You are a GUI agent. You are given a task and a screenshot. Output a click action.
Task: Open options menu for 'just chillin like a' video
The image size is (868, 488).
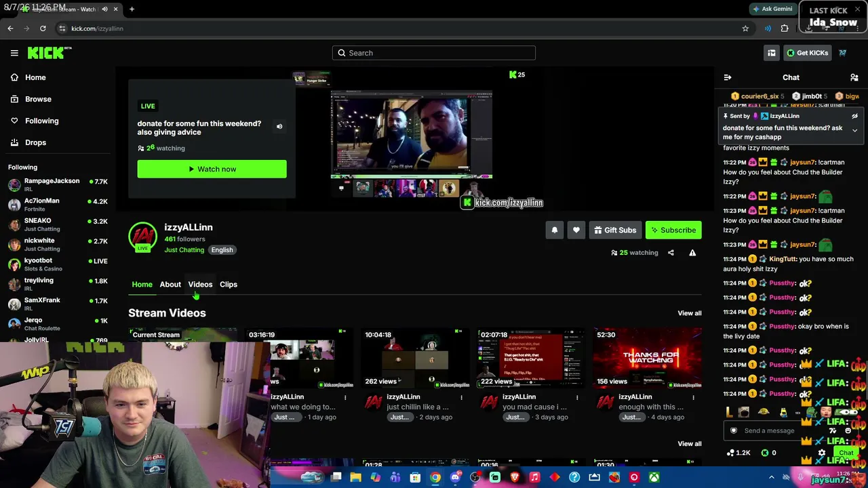tap(461, 398)
